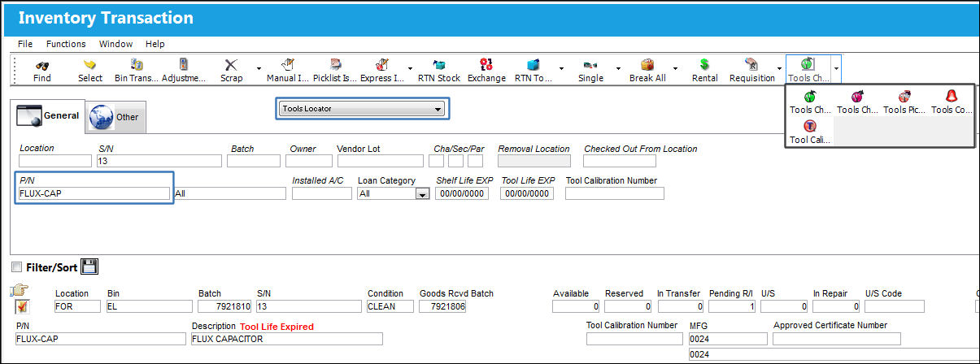Screen dimensions: 980x364
Task: Click the Available quantity field
Action: coord(576,306)
